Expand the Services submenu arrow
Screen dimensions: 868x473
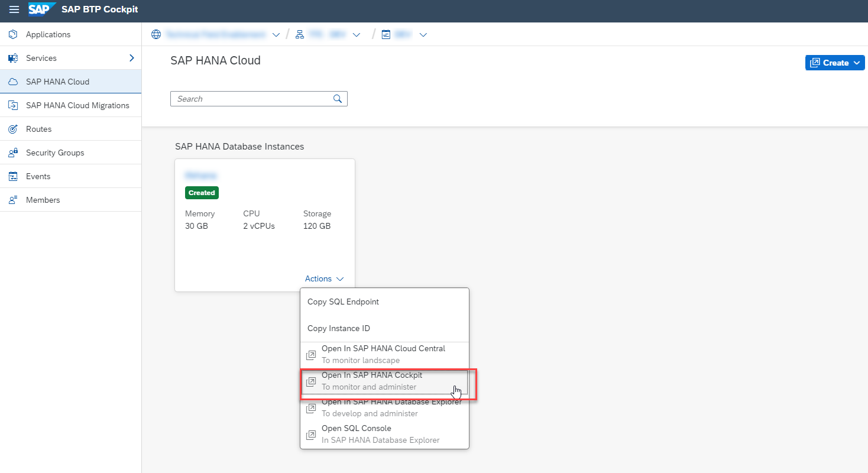point(132,58)
